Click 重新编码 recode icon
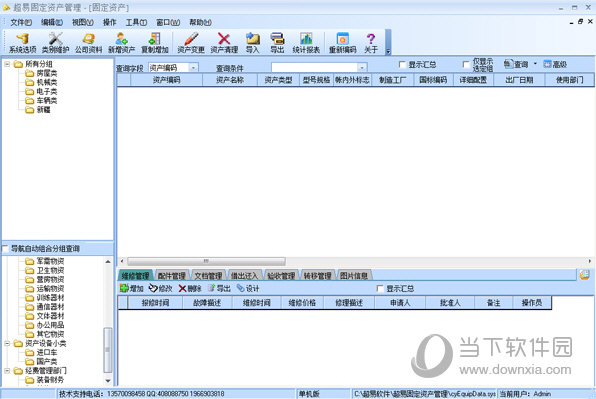The image size is (596, 399). [342, 43]
